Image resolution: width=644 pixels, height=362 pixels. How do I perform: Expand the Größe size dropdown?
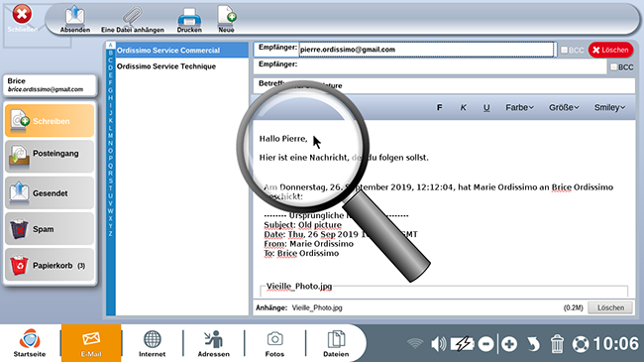point(564,107)
